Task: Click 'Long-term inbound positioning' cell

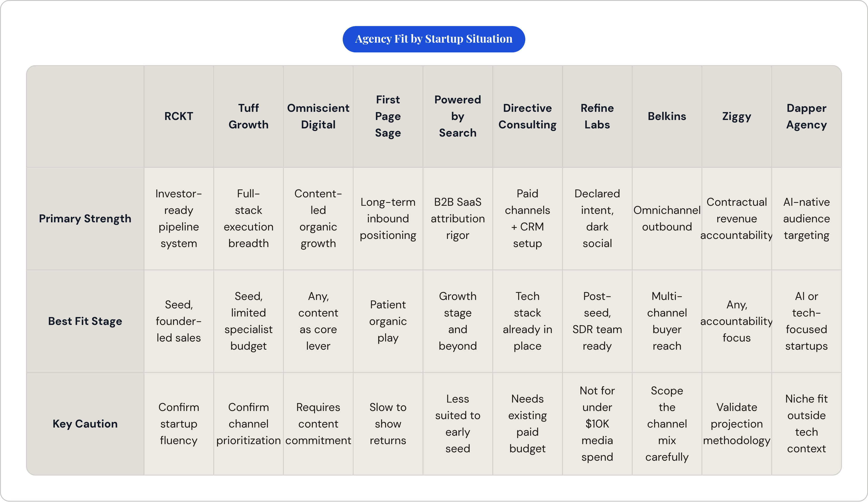Action: (388, 218)
